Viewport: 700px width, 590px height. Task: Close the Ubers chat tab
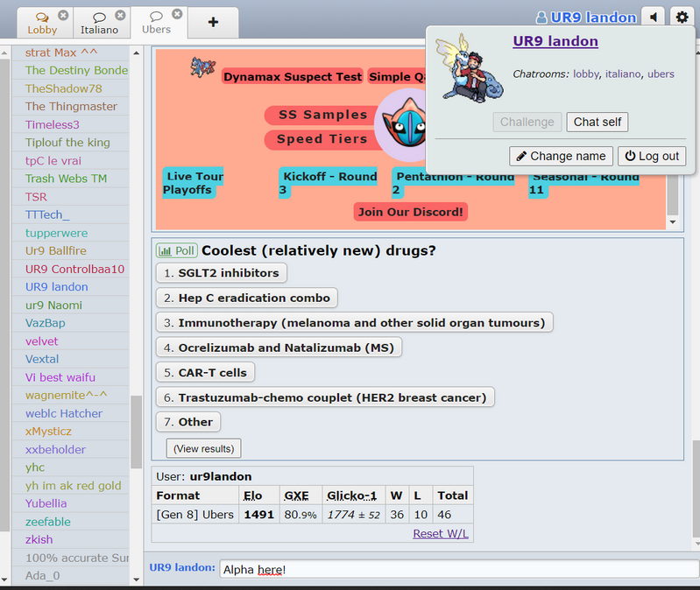tap(178, 14)
